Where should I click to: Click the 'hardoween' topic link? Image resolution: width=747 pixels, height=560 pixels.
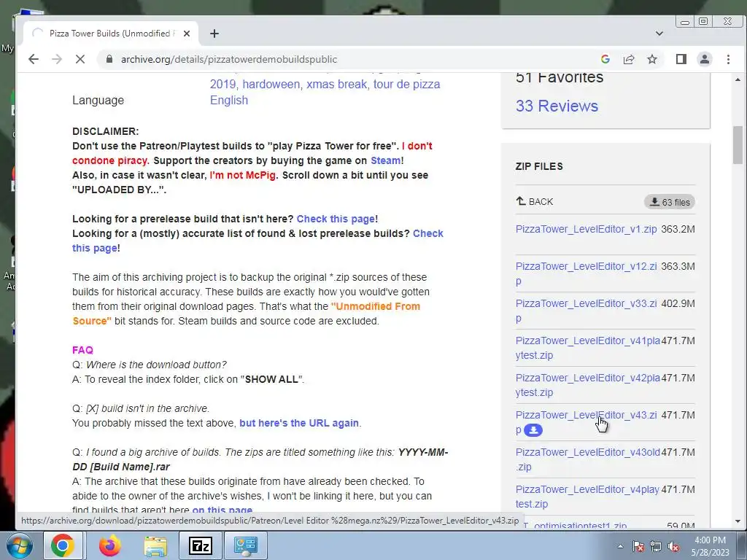click(271, 85)
